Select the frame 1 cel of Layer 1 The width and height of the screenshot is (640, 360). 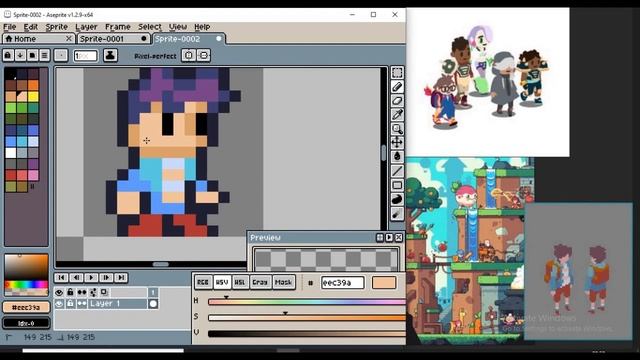tap(153, 304)
